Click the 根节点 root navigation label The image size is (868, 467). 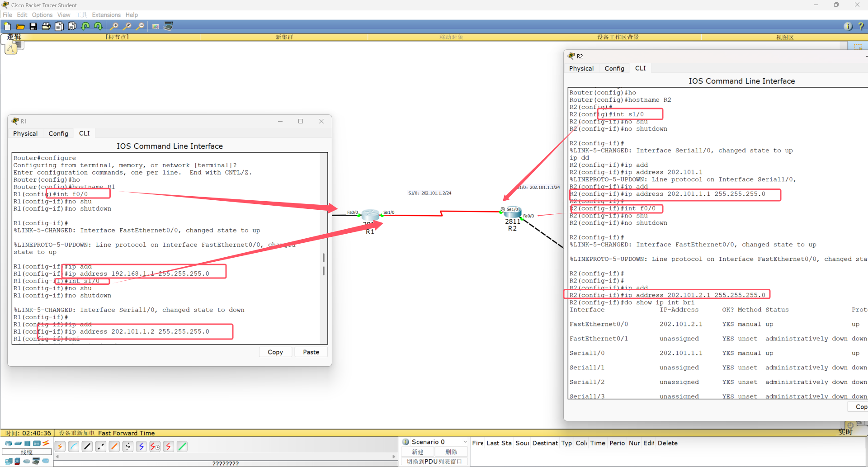[117, 37]
